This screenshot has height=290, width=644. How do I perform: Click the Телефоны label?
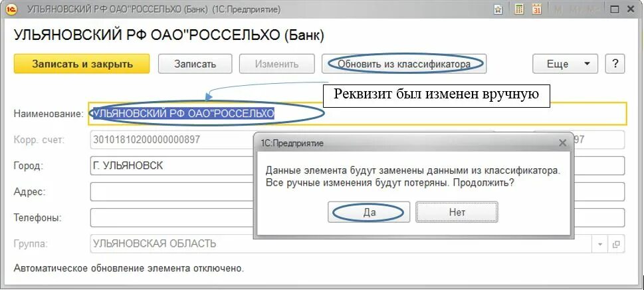click(38, 217)
